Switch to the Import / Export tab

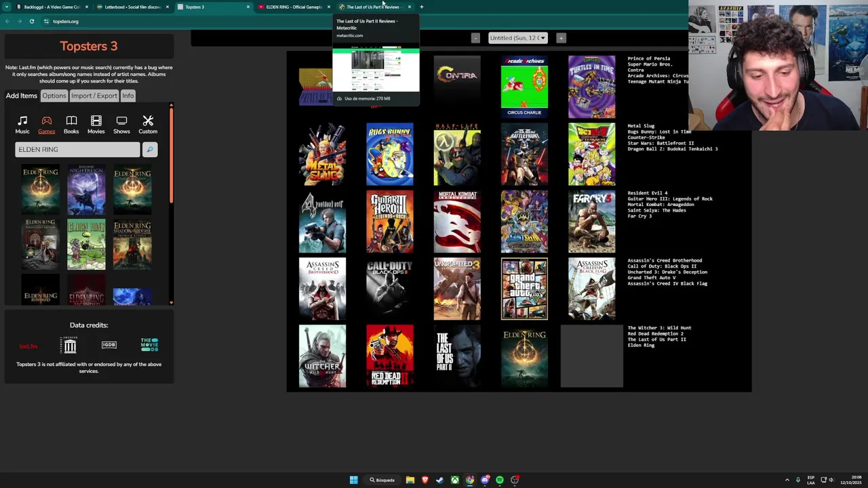tap(94, 96)
